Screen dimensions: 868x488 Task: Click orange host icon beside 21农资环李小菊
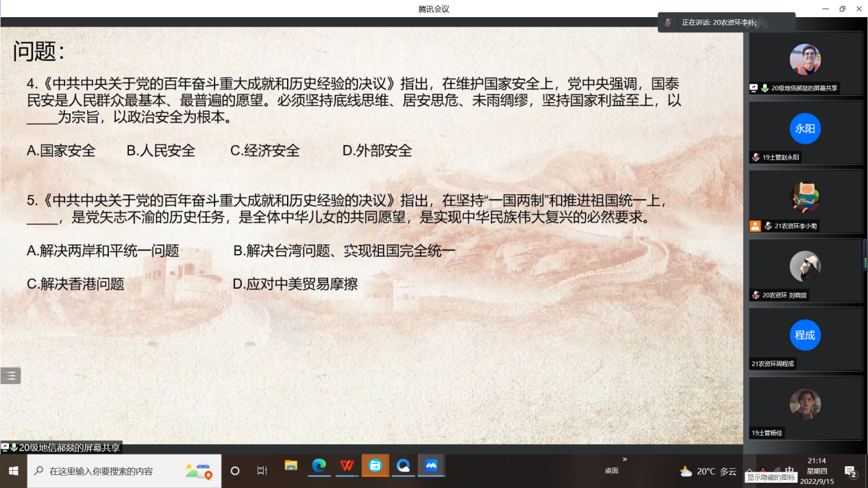pos(755,226)
